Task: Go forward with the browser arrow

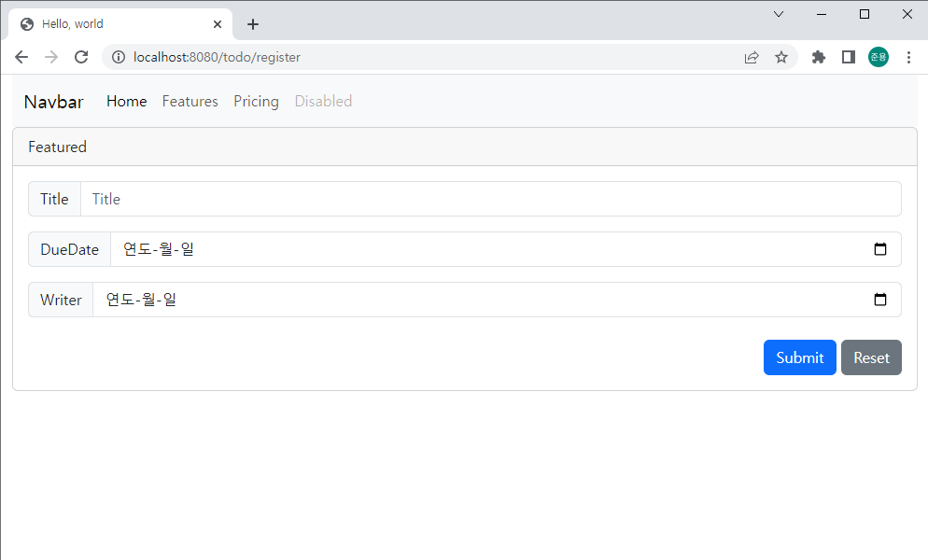Action: coord(51,57)
